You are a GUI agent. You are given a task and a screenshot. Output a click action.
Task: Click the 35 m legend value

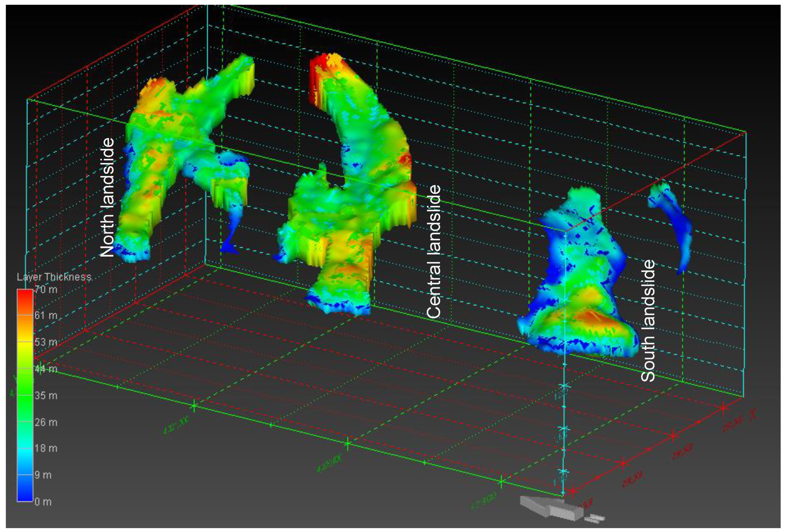(46, 396)
